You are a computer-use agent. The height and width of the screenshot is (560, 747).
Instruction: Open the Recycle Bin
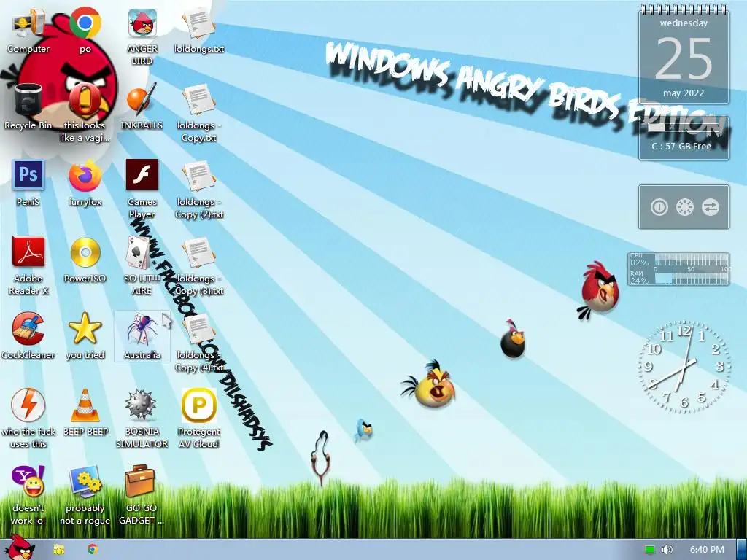coord(28,107)
